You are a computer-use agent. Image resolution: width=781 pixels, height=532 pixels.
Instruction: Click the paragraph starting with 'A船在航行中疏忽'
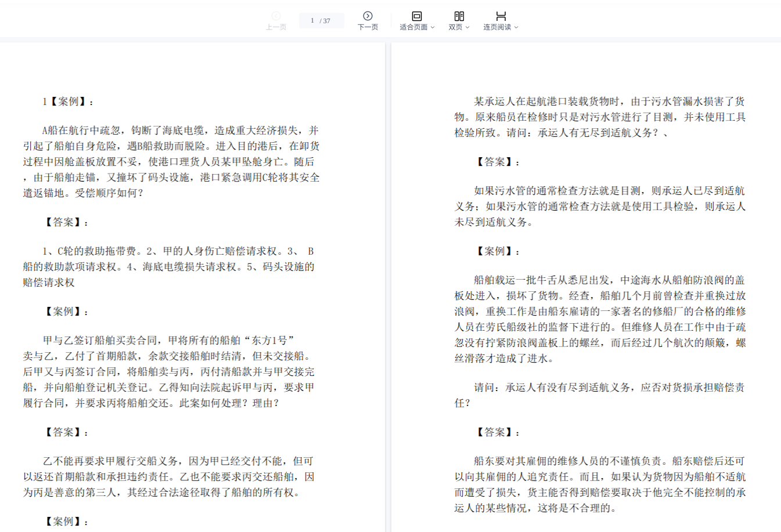(x=171, y=162)
